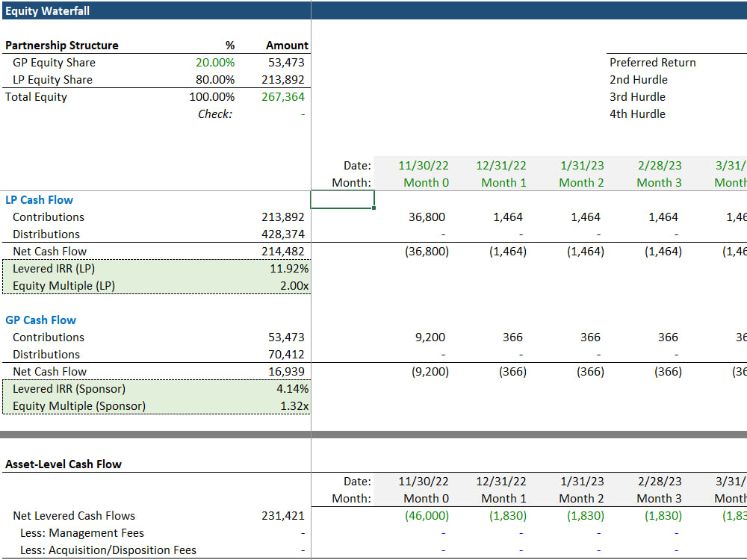Click the green 1/31/23 date header
Image resolution: width=747 pixels, height=560 pixels.
(582, 165)
